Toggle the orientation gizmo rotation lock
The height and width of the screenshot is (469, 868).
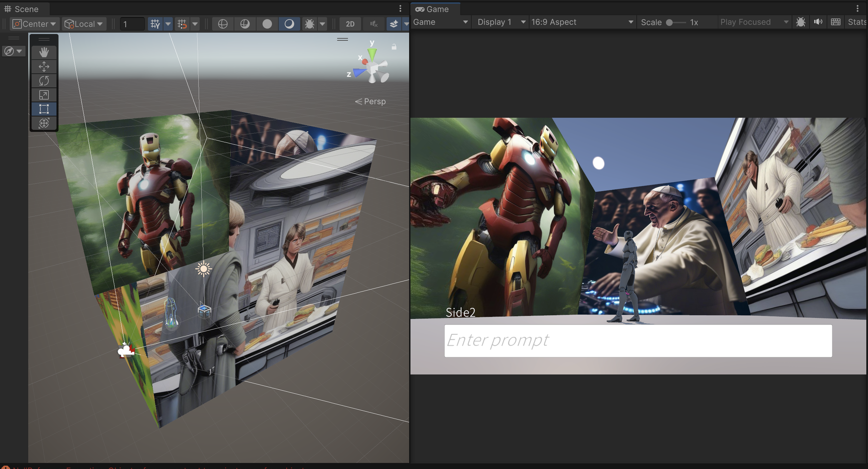(394, 46)
